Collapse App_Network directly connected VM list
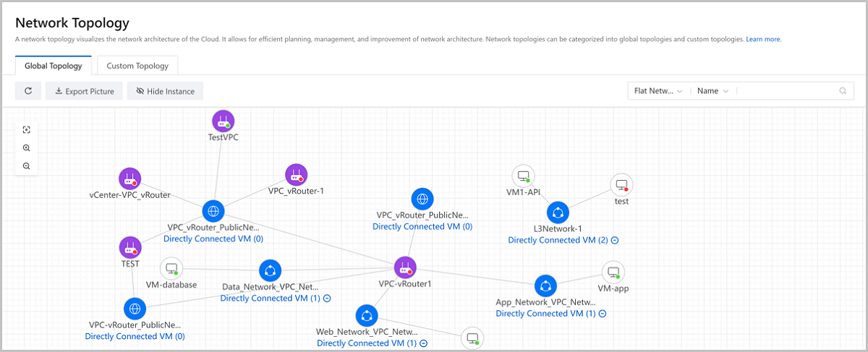This screenshot has width=868, height=352. [603, 314]
